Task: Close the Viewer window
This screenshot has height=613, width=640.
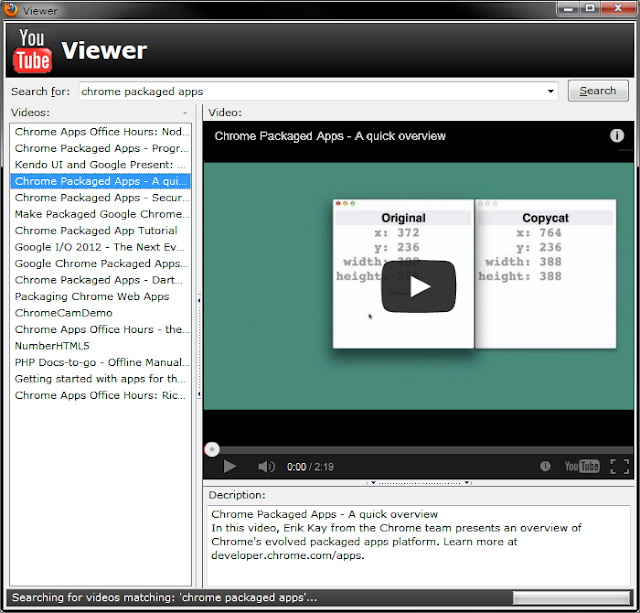Action: (618, 8)
